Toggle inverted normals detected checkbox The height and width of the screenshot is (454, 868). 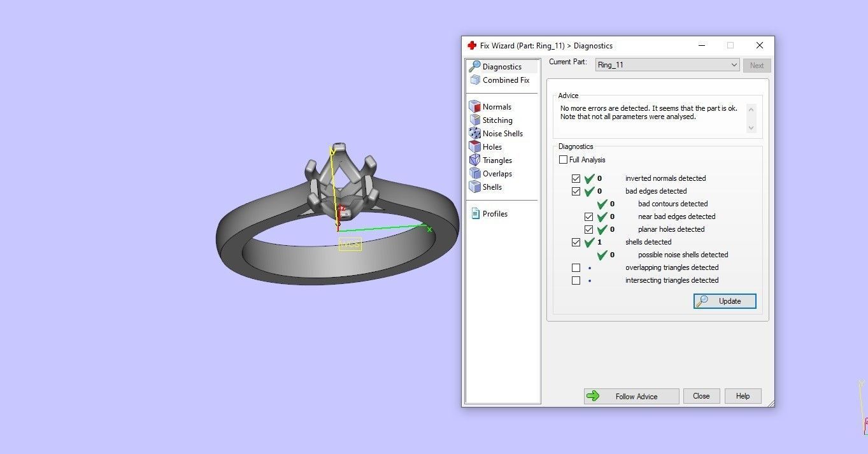pos(576,178)
